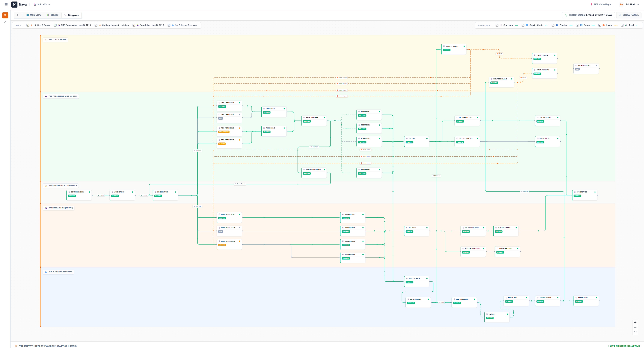Open the hamburger menu icon

click(6, 5)
